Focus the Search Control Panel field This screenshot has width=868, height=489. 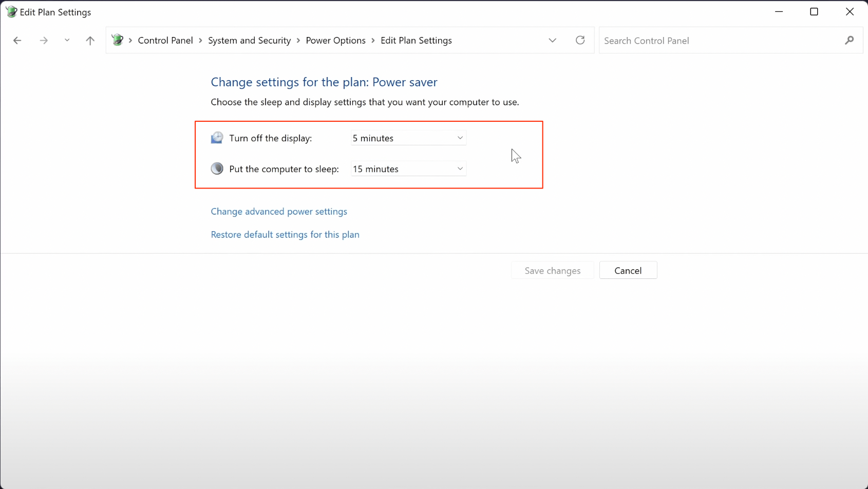(719, 41)
